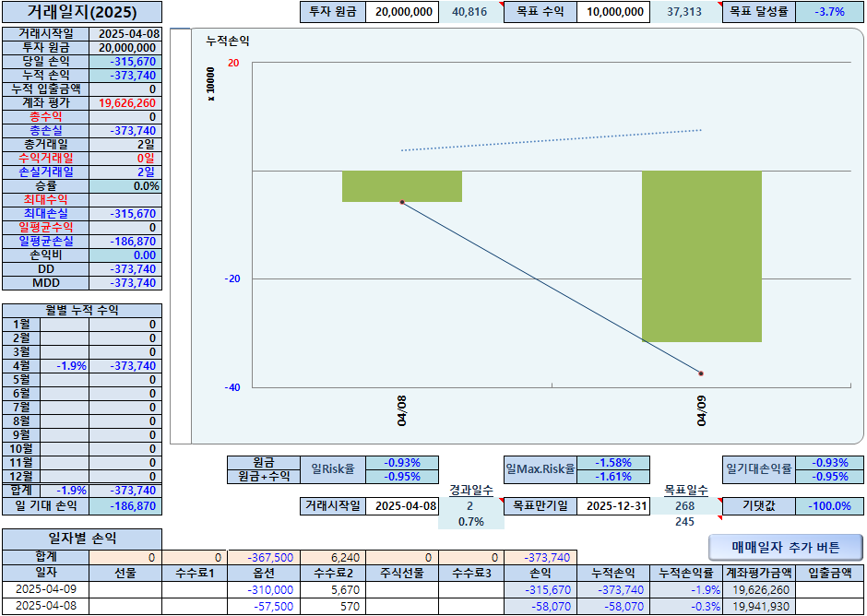
Task: Select the MDD value cell
Action: tap(125, 282)
